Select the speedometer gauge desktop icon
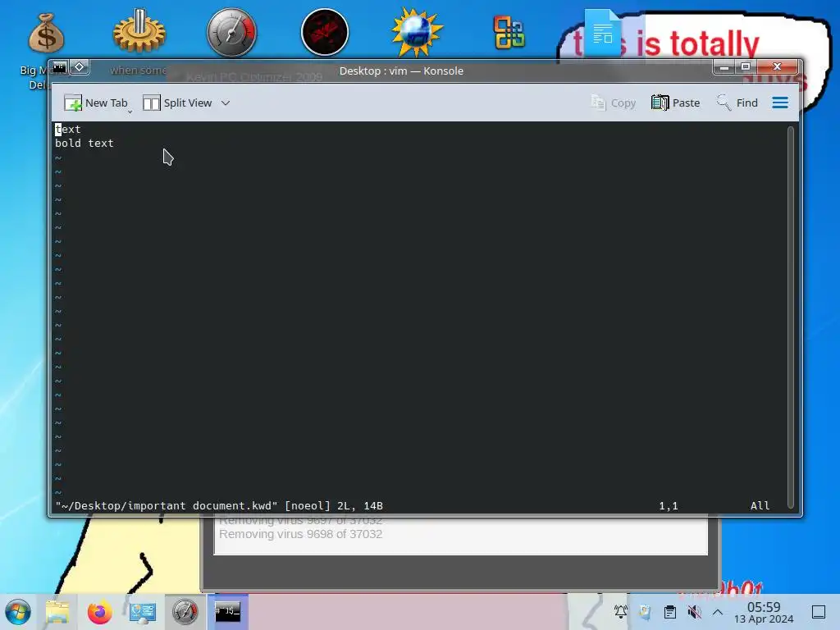The height and width of the screenshot is (630, 840). 232,32
